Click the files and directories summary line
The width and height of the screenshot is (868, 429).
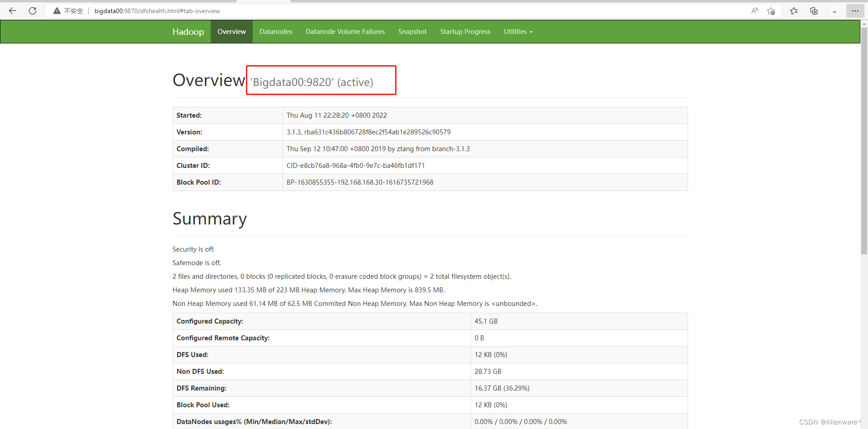click(342, 276)
